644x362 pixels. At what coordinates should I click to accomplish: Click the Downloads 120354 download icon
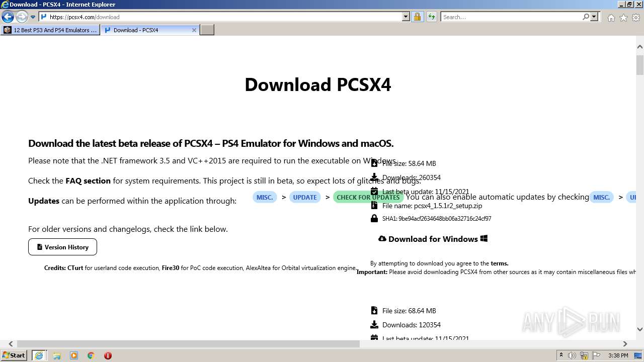(x=374, y=324)
